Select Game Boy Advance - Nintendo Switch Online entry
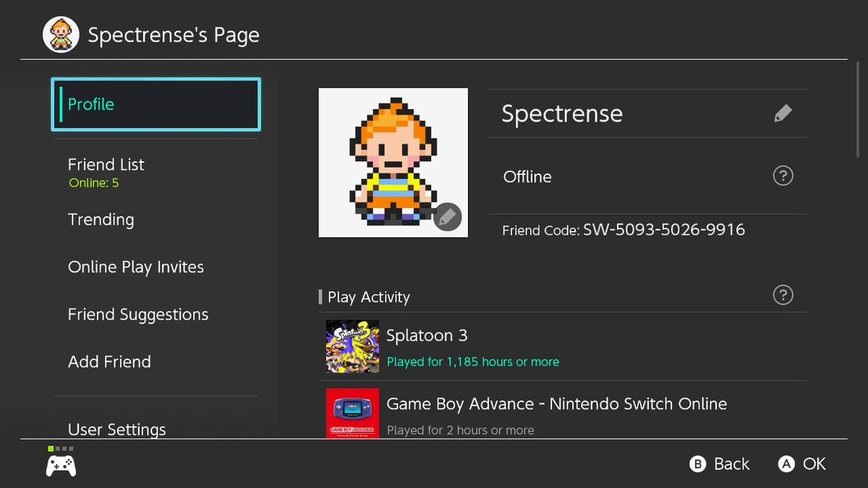This screenshot has height=488, width=868. 563,410
